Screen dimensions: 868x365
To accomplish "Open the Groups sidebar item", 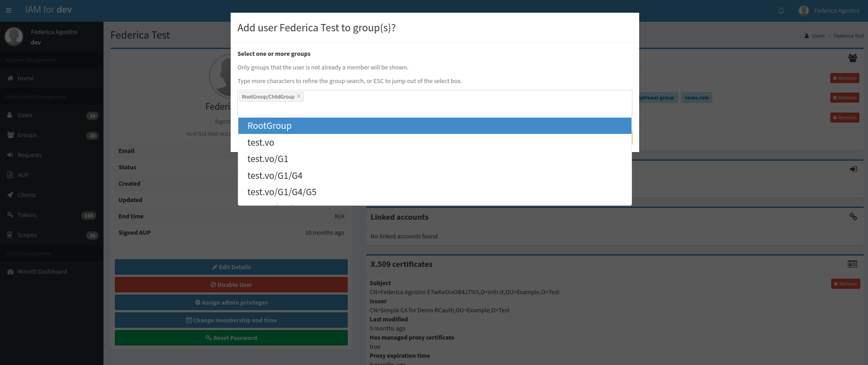I will pos(27,135).
